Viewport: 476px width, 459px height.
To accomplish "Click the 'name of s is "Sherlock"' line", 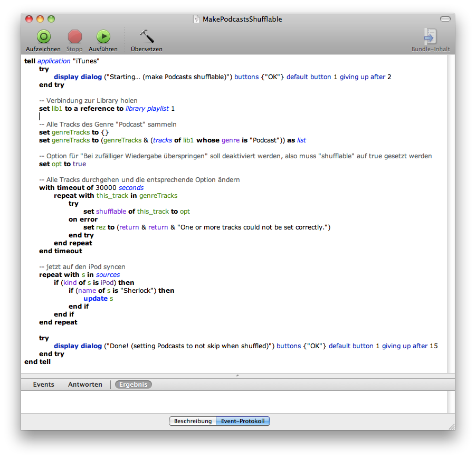I will coord(121,290).
